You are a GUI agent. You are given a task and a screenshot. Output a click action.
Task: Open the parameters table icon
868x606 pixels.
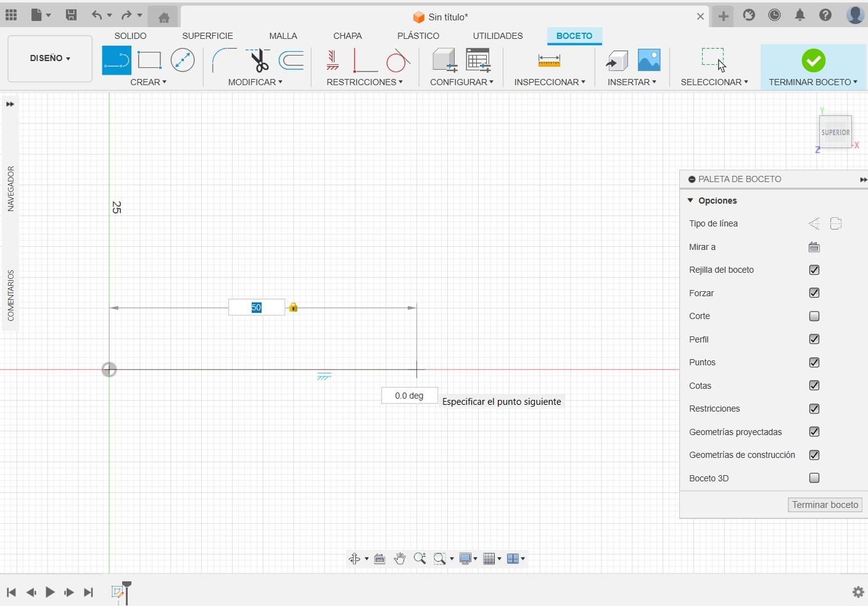[478, 60]
